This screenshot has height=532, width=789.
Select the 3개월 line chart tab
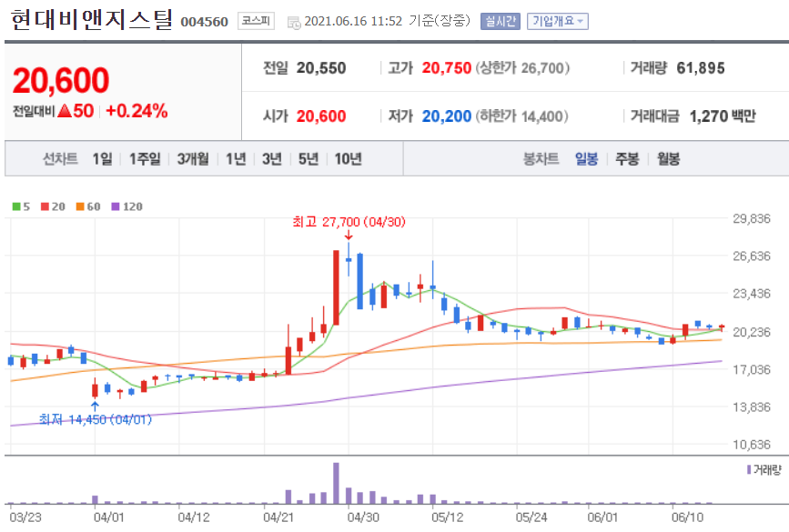coord(193,159)
